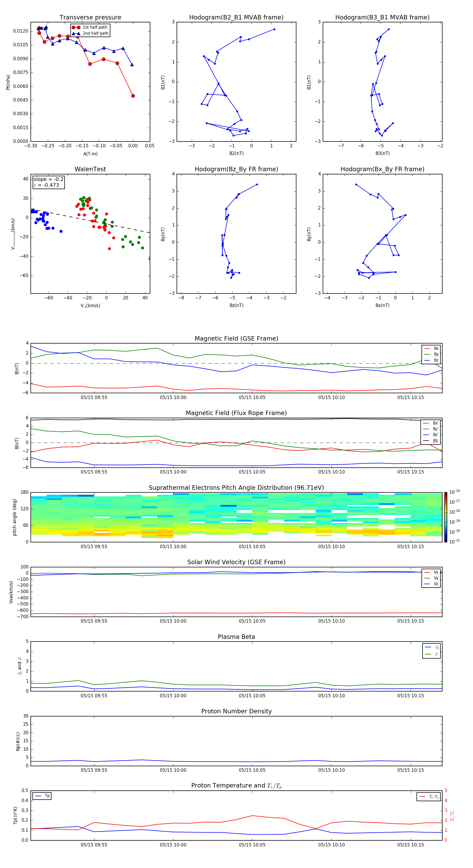Click the 'Suprathermal Electrons Pitch Angle Distribution' title
The width and height of the screenshot is (473, 868).
[x=236, y=488]
